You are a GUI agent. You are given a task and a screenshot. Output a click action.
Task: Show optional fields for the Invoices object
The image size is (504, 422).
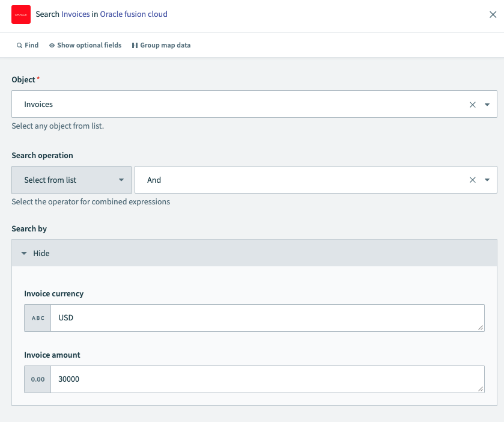click(x=88, y=44)
